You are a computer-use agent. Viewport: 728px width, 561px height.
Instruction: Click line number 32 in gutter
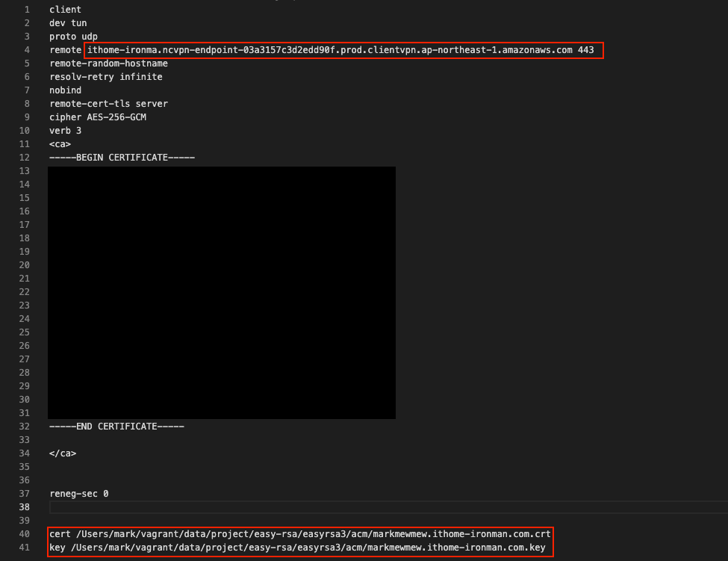coord(24,427)
